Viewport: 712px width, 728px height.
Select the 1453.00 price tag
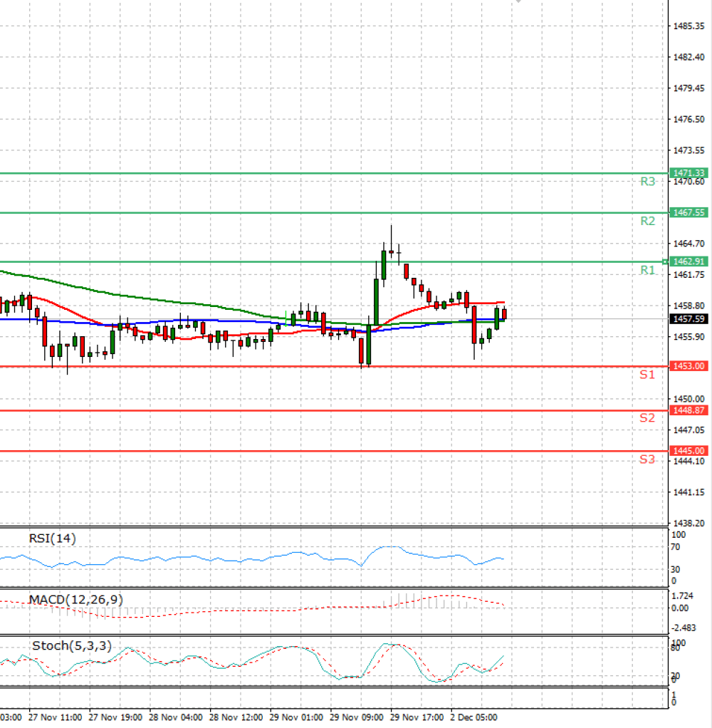(689, 366)
